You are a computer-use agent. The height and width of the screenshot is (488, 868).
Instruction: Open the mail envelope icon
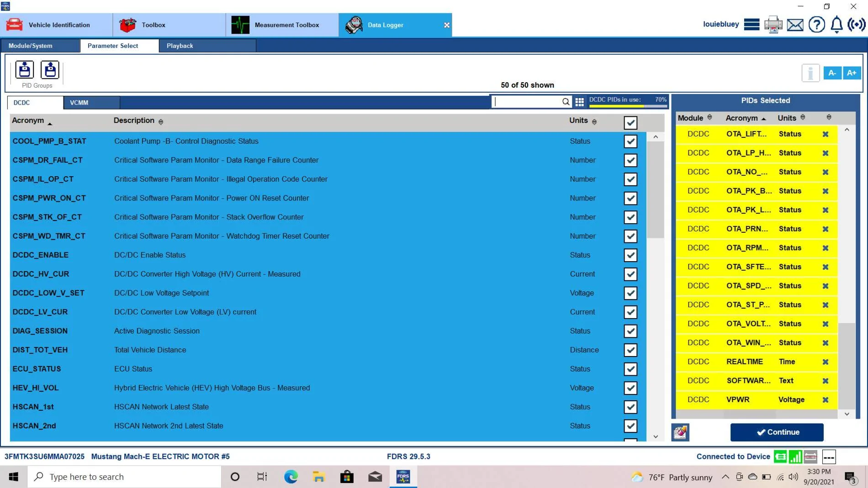(x=795, y=25)
